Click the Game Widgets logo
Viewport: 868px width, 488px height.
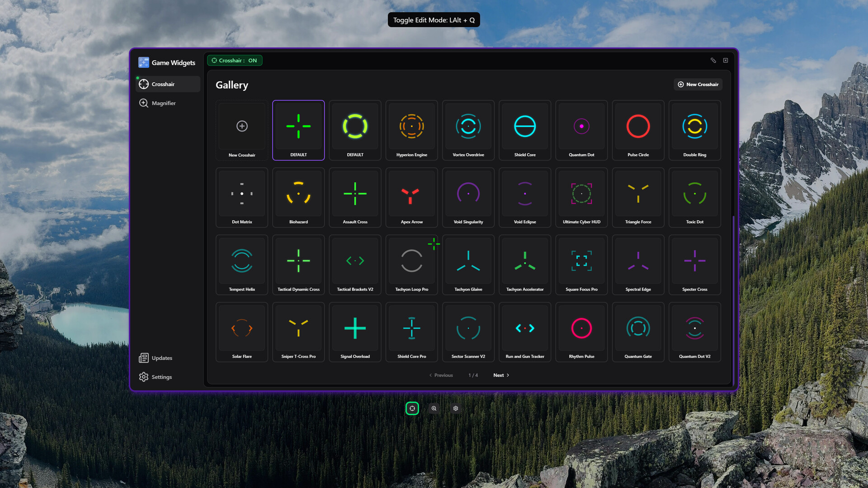144,62
